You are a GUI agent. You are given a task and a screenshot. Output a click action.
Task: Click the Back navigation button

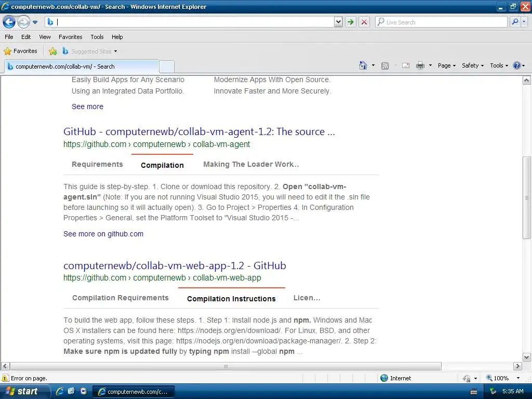click(9, 22)
